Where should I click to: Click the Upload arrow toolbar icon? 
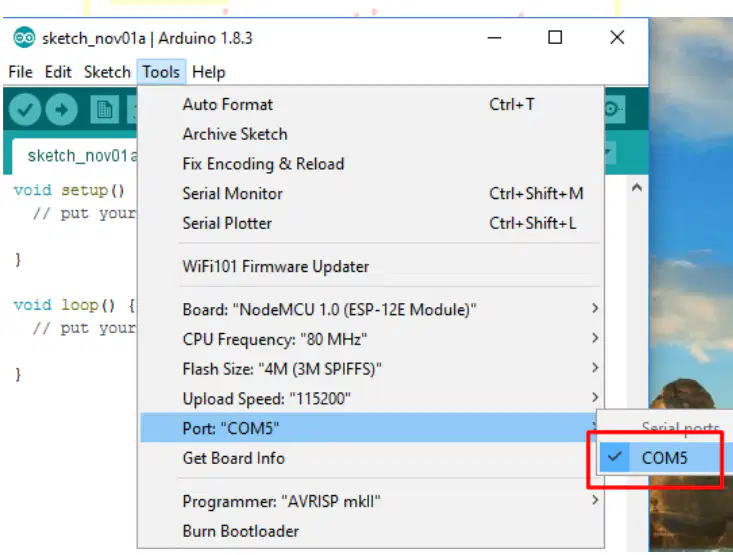click(61, 109)
